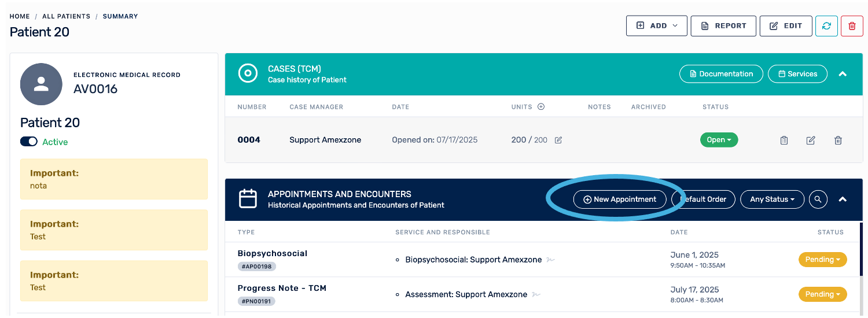Click the REPORT button

click(723, 26)
